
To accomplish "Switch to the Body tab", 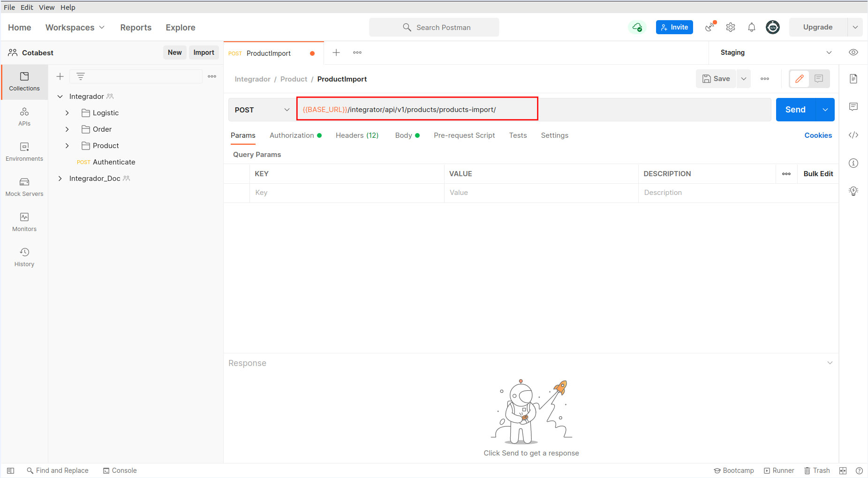I will 407,135.
